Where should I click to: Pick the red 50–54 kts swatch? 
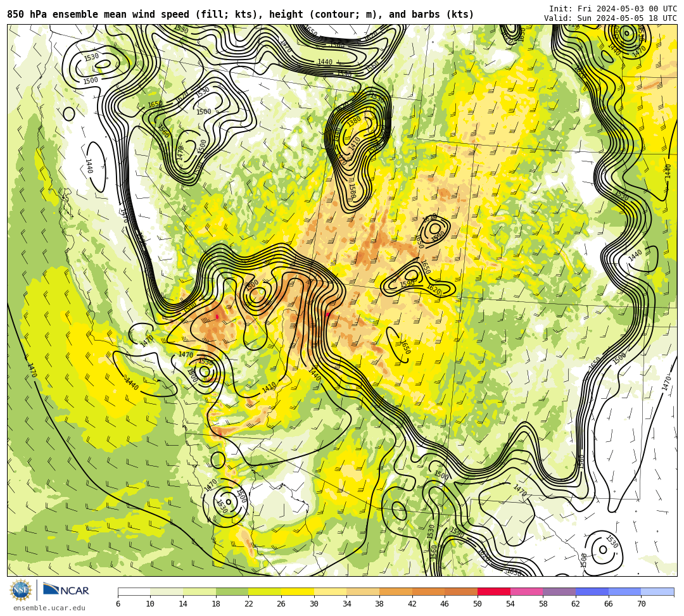494,591
